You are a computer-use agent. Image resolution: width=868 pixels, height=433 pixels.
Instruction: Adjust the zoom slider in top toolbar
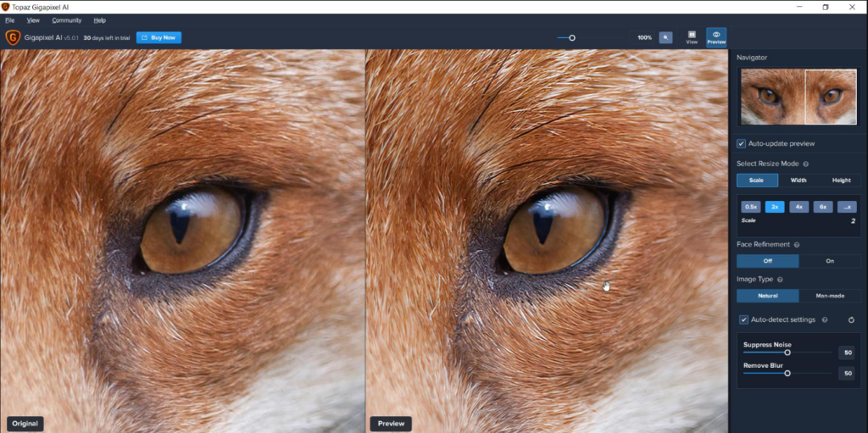coord(572,37)
